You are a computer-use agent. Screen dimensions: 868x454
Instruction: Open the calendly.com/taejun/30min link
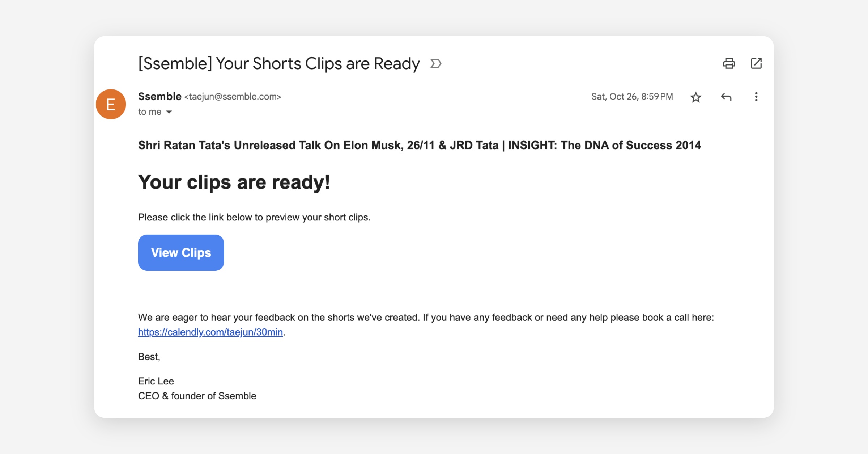coord(210,332)
